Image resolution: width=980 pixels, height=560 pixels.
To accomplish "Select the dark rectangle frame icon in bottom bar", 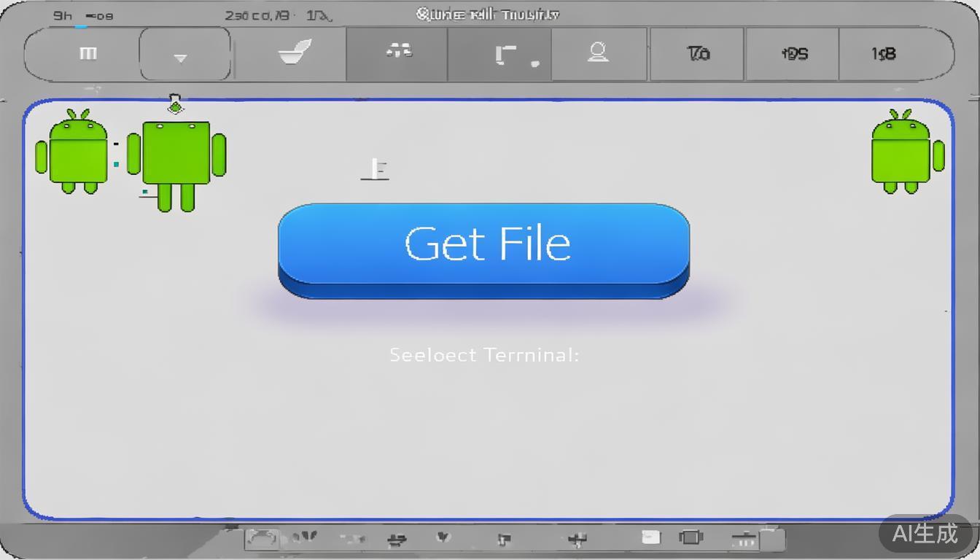I will 690,538.
